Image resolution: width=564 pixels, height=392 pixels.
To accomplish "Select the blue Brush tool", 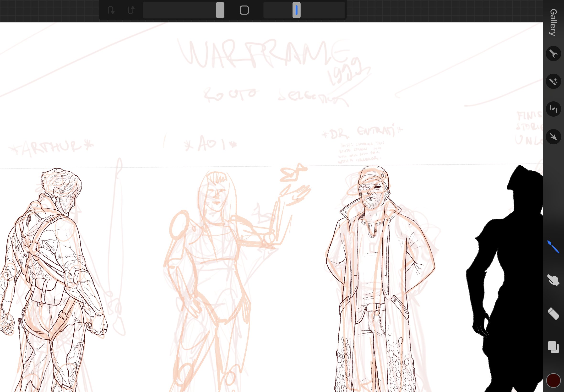I will click(x=553, y=247).
